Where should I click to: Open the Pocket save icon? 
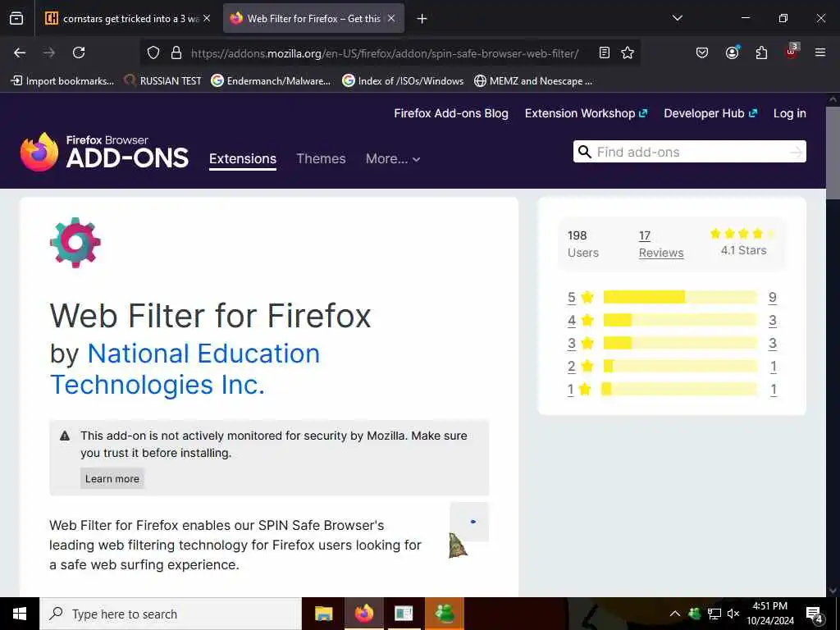coord(702,52)
